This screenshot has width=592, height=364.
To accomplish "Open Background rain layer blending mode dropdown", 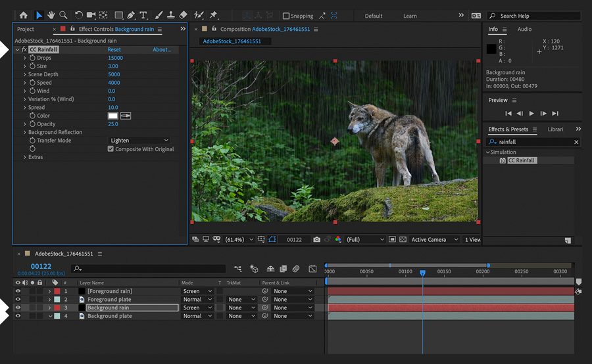I will tap(197, 307).
